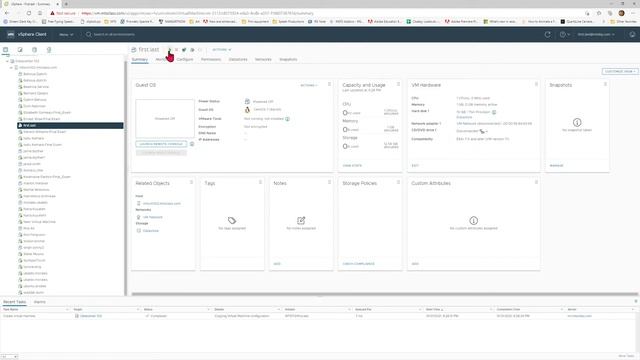Open the help menu icon

click(x=564, y=35)
